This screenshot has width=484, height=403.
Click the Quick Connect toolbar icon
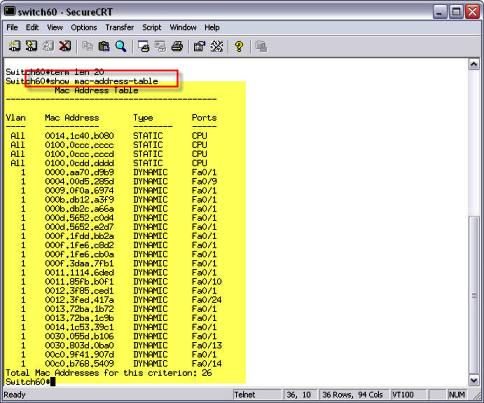pos(31,46)
